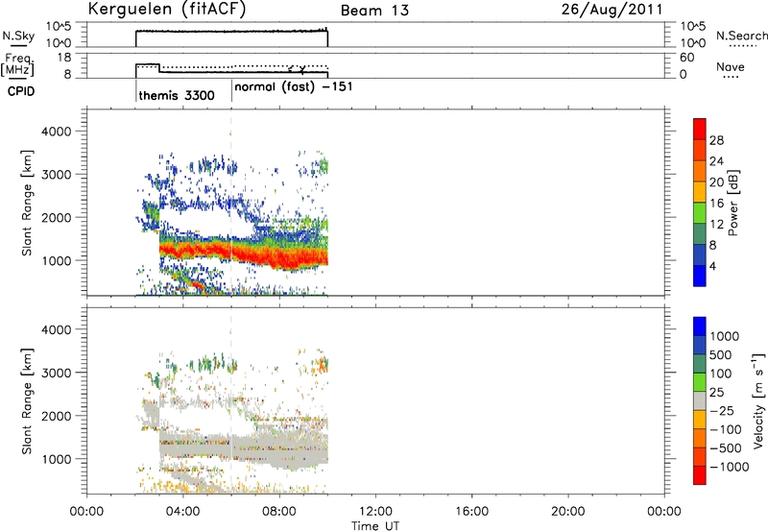Click the '-25' tick on Velocity scale
768x532 pixels.
click(723, 411)
